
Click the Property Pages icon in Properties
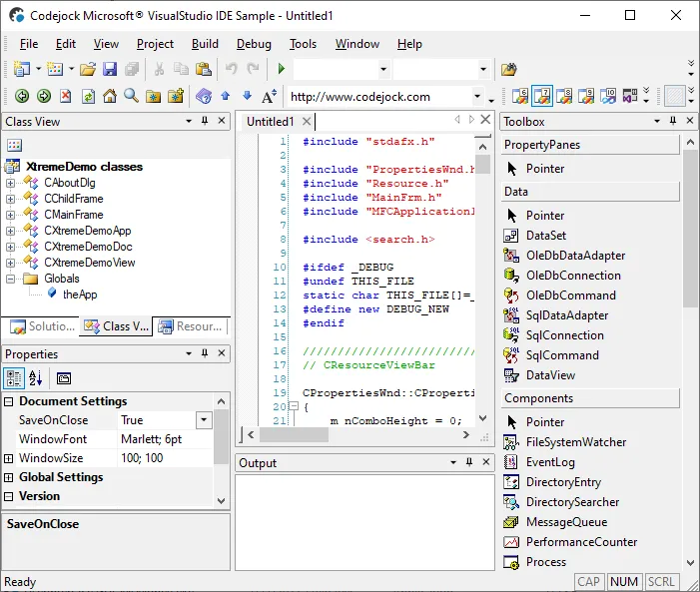[x=63, y=378]
